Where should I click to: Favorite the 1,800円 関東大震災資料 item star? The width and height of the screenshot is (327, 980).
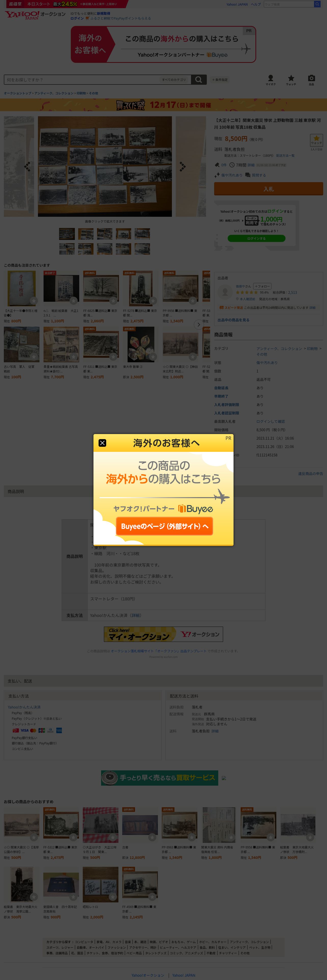231,837
